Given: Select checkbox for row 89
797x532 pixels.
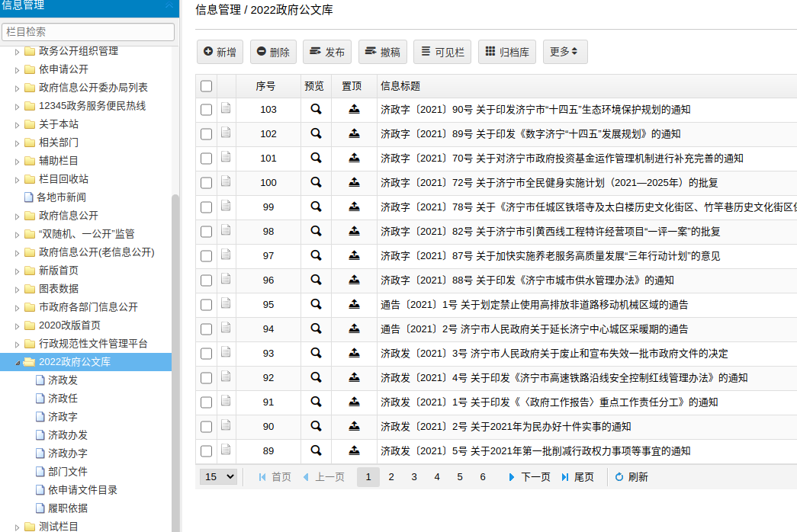Looking at the screenshot, I should point(207,451).
